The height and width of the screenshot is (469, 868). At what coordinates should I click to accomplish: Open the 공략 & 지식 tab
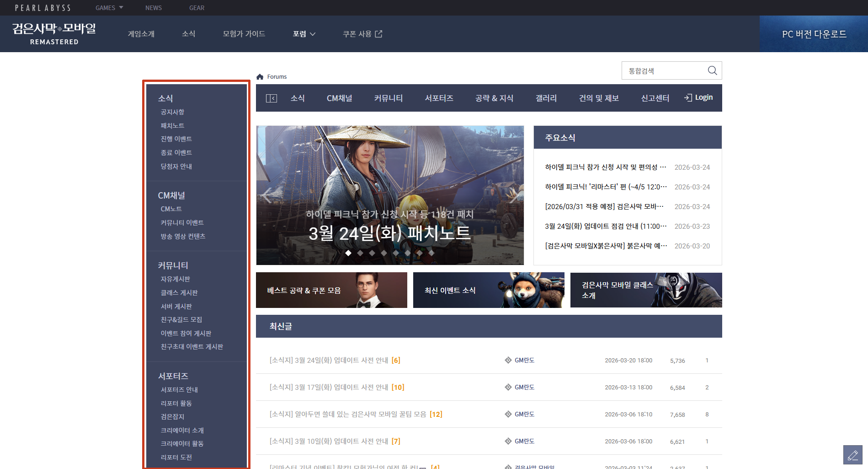[x=494, y=98]
